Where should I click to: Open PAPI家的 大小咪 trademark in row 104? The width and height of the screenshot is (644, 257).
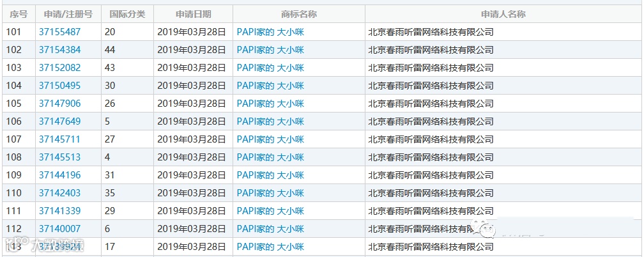click(271, 86)
